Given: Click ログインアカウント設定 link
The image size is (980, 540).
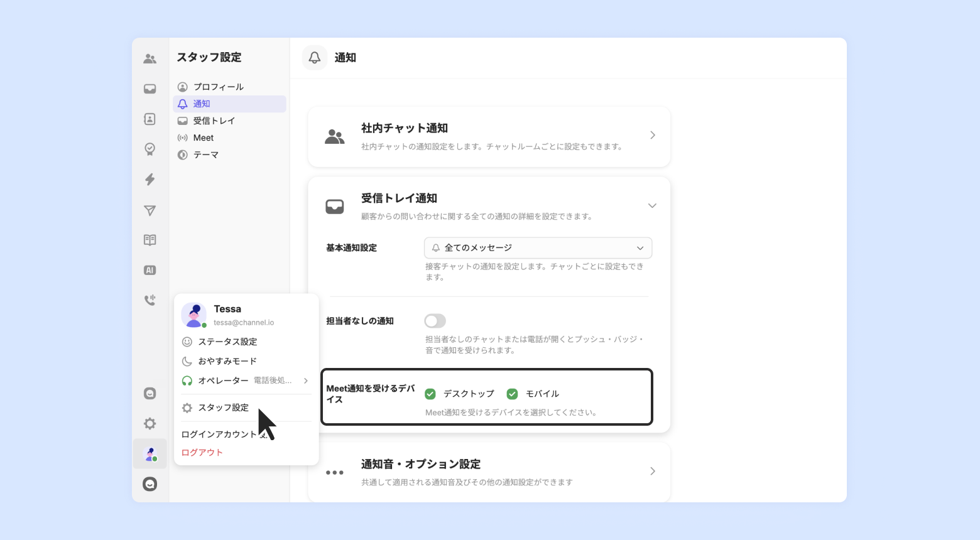Looking at the screenshot, I should coord(224,434).
